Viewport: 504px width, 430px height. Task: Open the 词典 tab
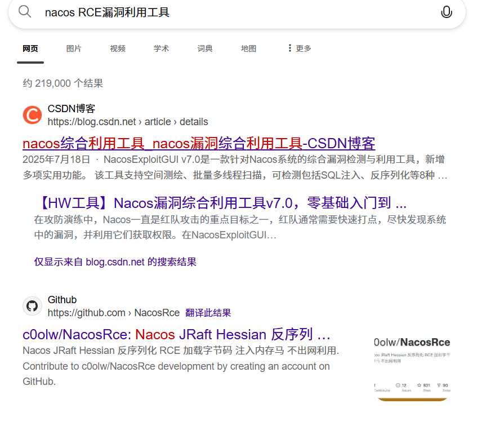click(x=205, y=48)
